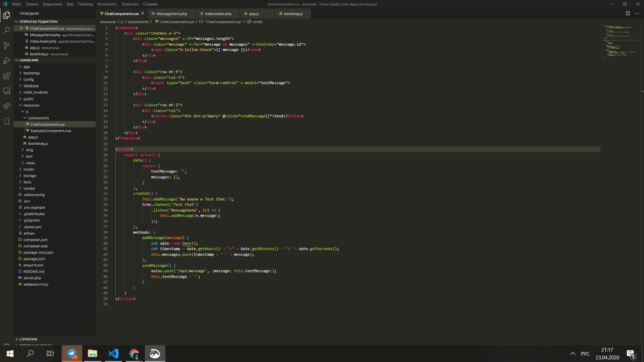Viewport: 644px width, 362px height.
Task: Open the Windows notification center
Action: click(631, 353)
